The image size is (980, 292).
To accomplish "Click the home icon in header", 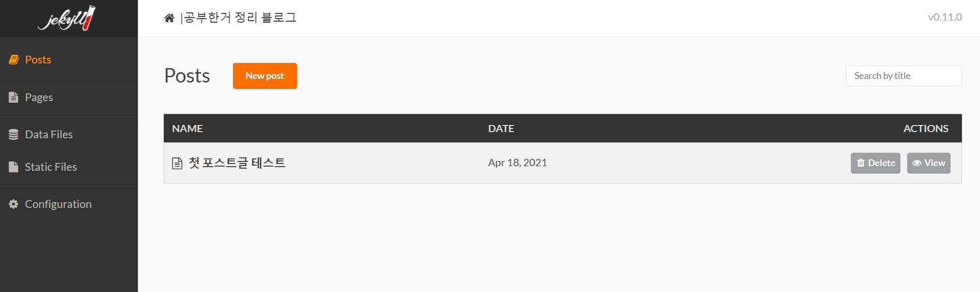I will pyautogui.click(x=169, y=18).
